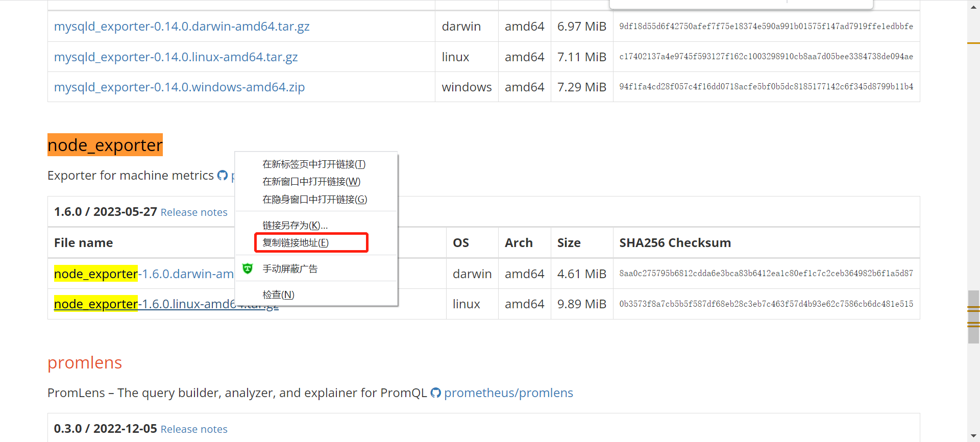This screenshot has width=980, height=442.
Task: Open Release notes for 1.6.0 / 2023-05-27
Action: click(x=194, y=213)
